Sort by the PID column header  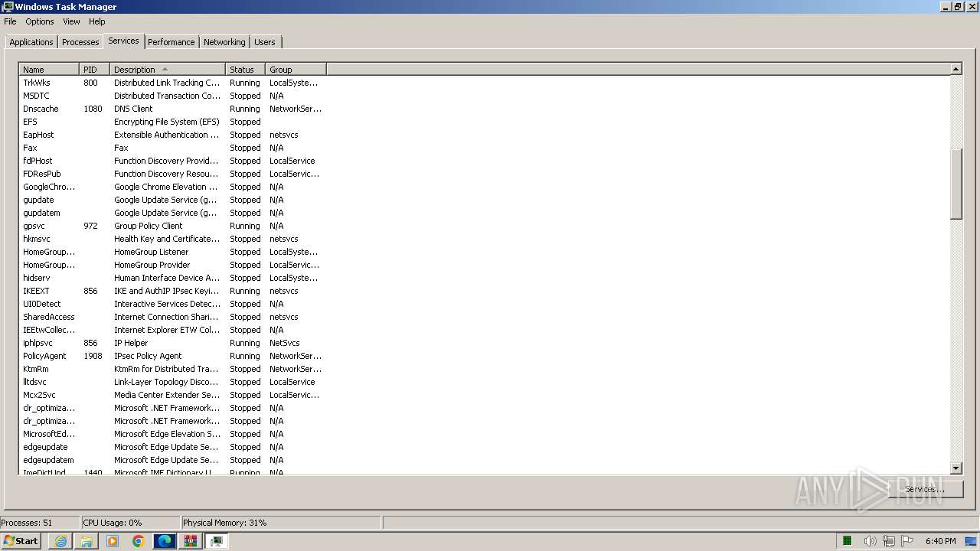pyautogui.click(x=95, y=70)
